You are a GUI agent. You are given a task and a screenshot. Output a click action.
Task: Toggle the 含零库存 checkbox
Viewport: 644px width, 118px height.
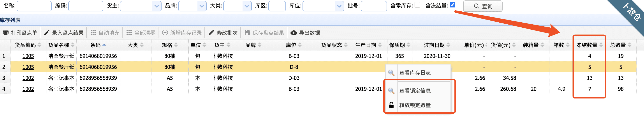(417, 5)
